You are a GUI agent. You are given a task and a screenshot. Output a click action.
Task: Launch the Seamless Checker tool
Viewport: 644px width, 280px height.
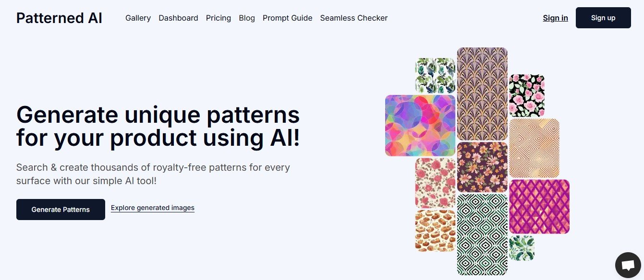click(353, 18)
